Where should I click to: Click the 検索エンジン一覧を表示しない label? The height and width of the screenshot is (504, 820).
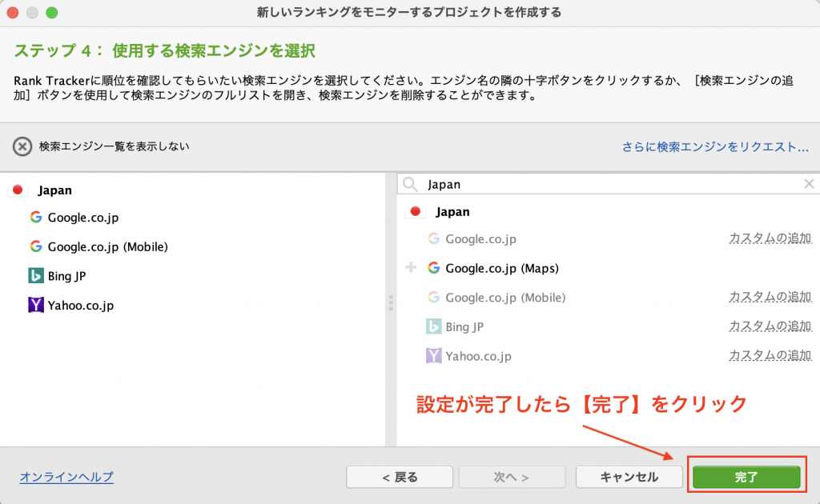click(114, 146)
